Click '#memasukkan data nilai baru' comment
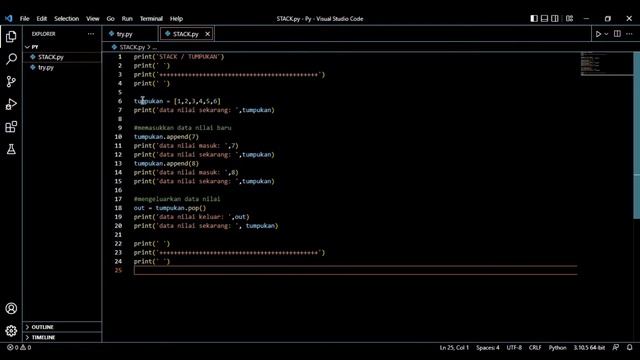The image size is (640, 360). point(182,128)
